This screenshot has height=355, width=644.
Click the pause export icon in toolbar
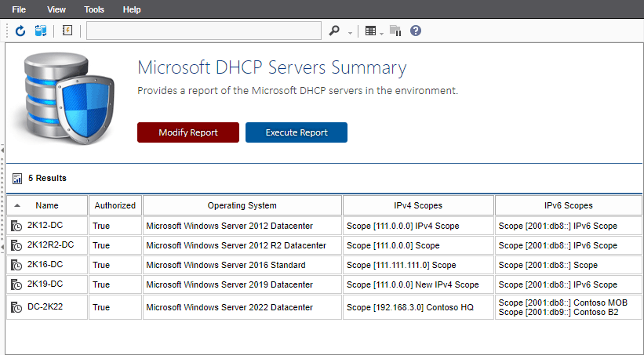point(395,31)
